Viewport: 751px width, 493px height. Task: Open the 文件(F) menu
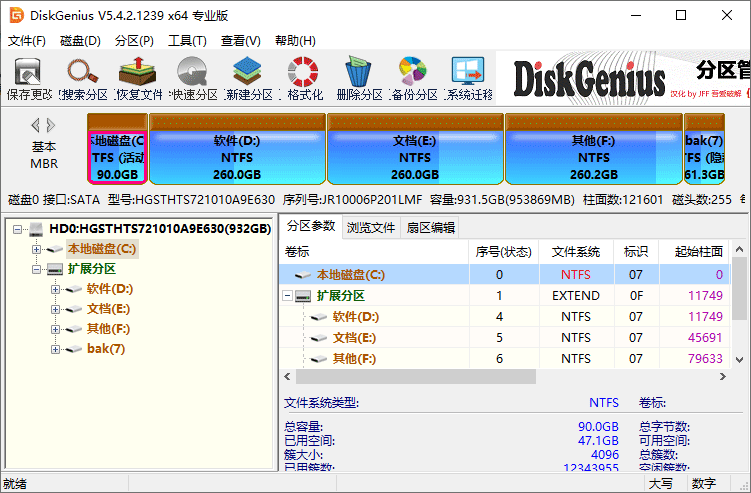pos(27,41)
